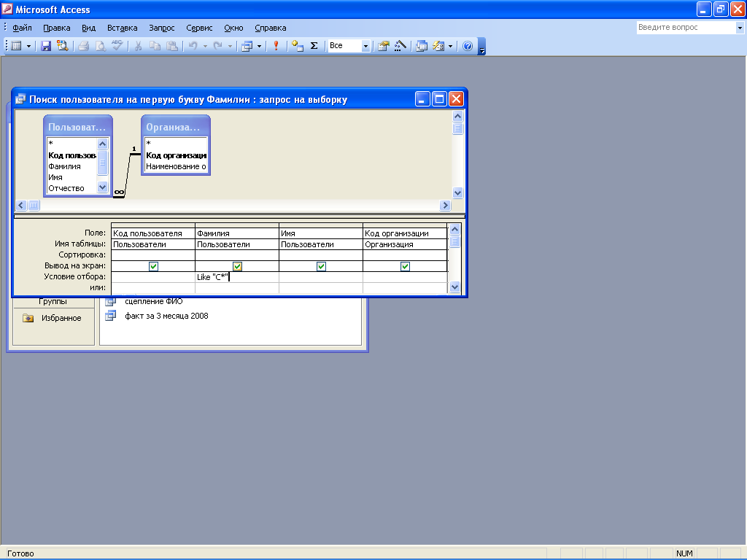Screen dimensions: 747x560
Task: Click the Undo arrow icon
Action: pyautogui.click(x=193, y=46)
